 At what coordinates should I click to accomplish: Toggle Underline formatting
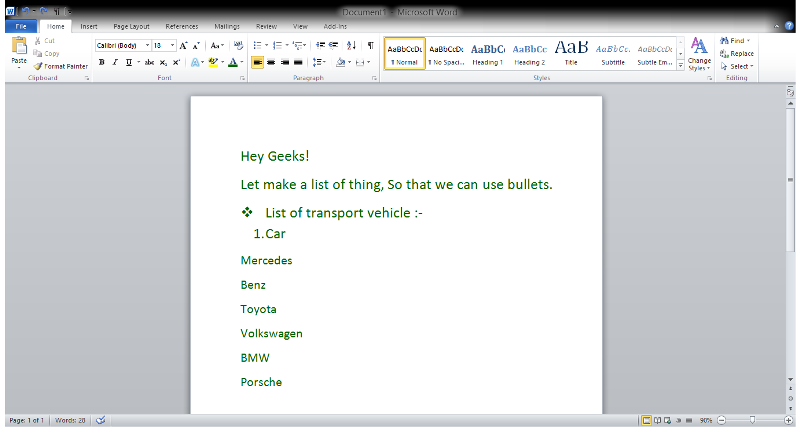(129, 62)
